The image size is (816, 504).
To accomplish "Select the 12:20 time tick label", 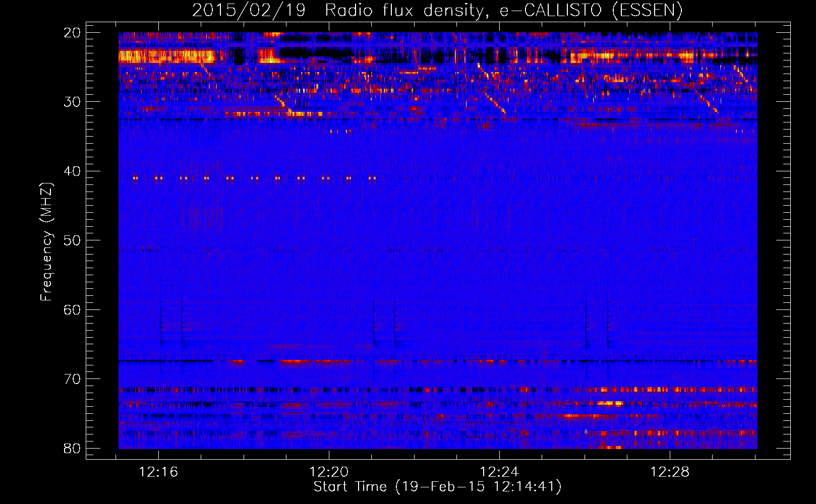I will 329,472.
